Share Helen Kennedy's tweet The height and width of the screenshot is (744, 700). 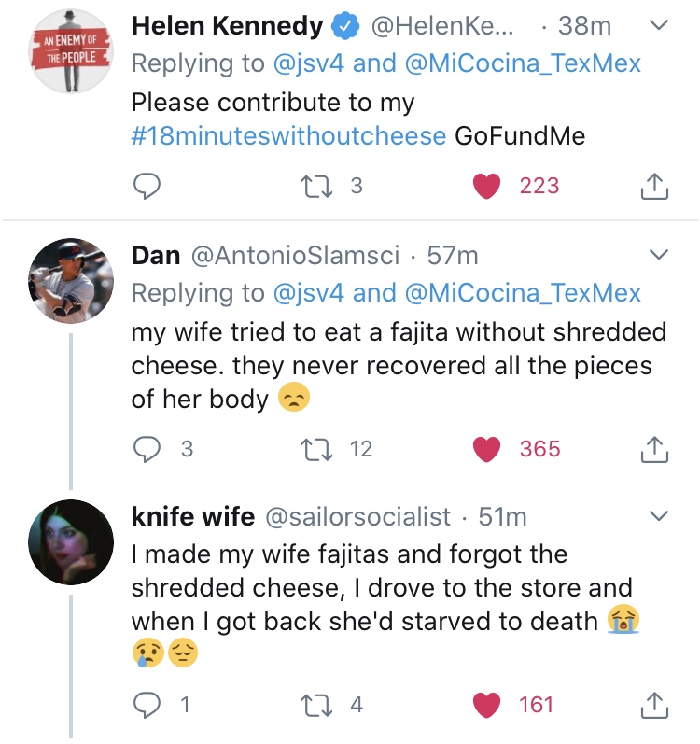pyautogui.click(x=655, y=187)
